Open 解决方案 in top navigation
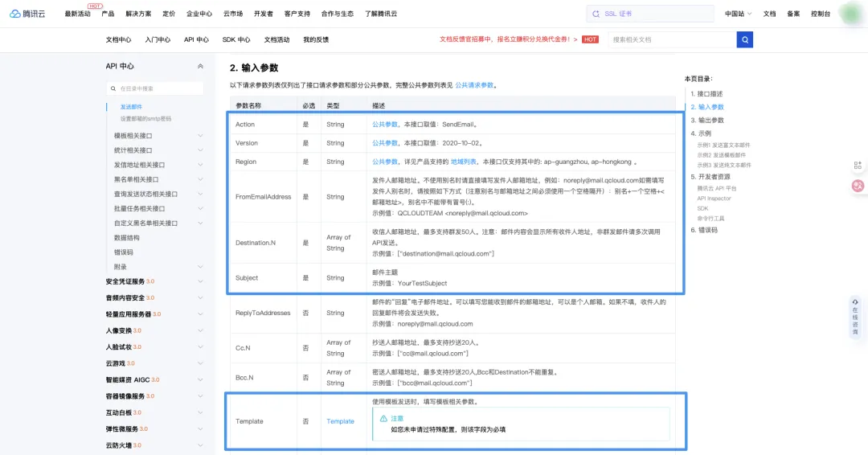This screenshot has height=455, width=868. point(138,14)
